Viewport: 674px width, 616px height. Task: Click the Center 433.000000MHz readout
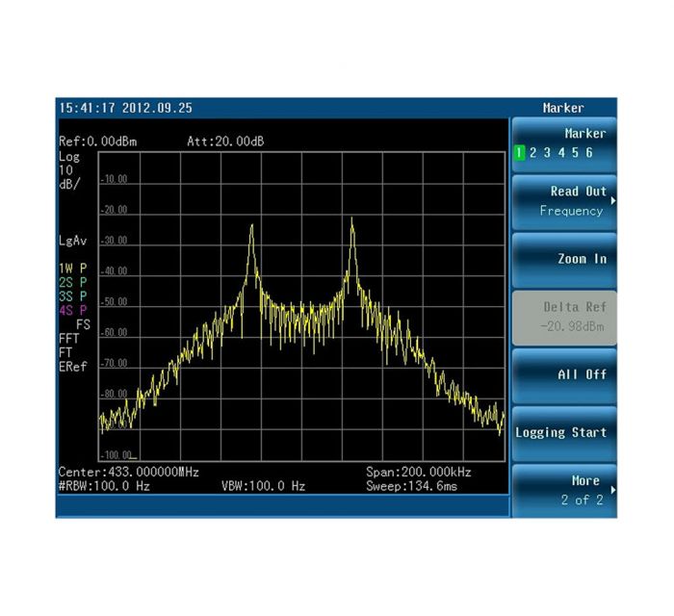pos(128,473)
